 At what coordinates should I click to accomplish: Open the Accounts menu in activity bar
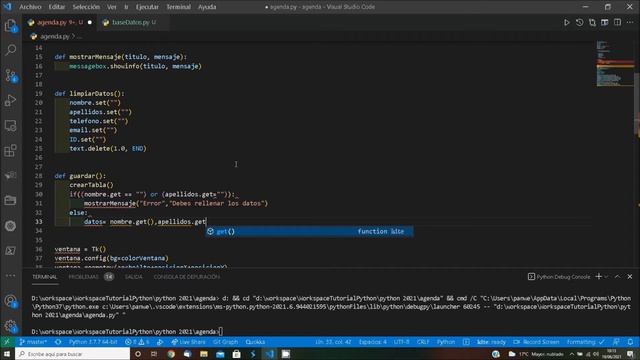pyautogui.click(x=11, y=301)
